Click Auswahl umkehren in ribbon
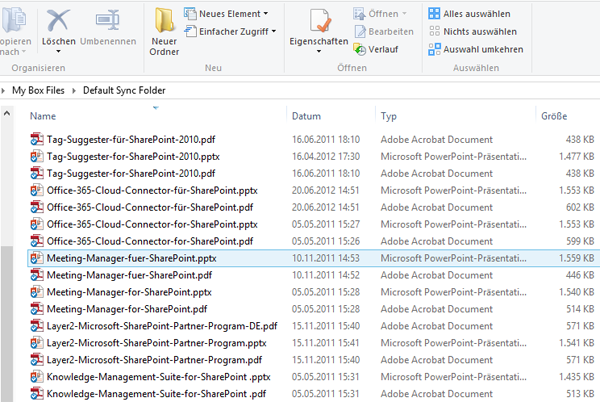The image size is (600, 402). tap(476, 48)
